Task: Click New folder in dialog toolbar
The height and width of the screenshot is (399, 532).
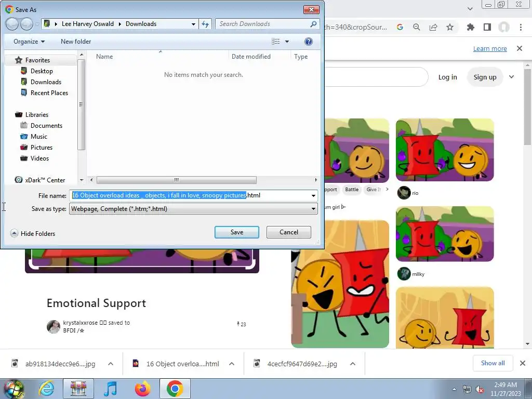Action: tap(76, 42)
